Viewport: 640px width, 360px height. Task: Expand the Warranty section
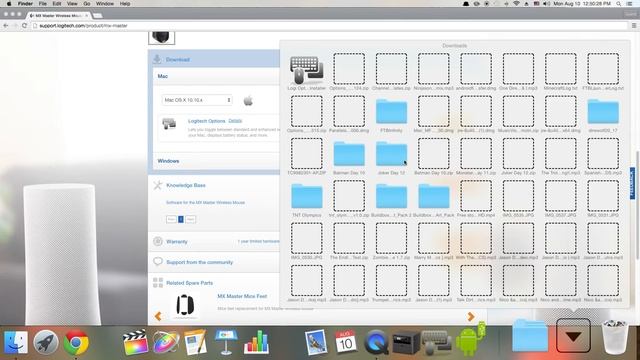click(177, 242)
